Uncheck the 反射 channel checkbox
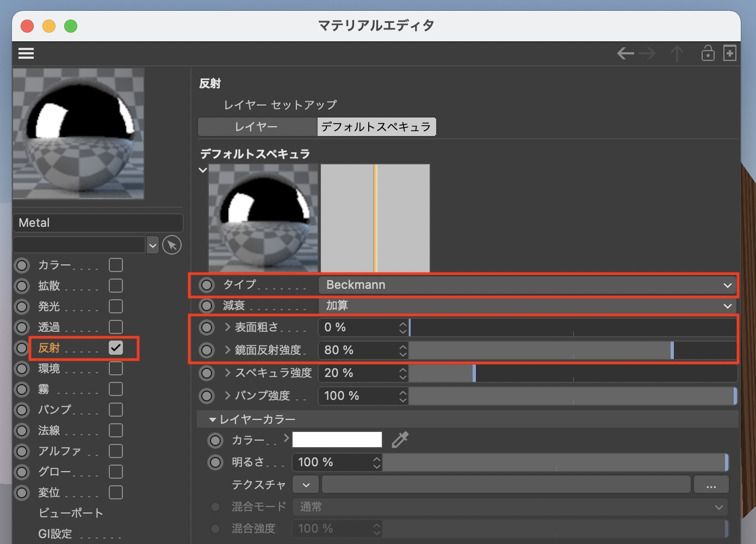 coord(116,348)
